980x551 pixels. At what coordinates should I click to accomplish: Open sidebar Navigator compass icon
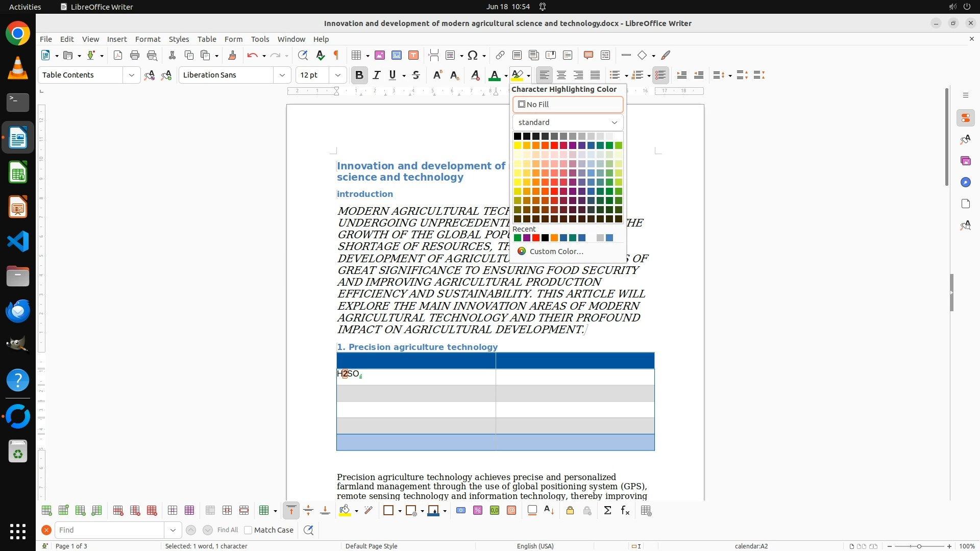click(965, 182)
